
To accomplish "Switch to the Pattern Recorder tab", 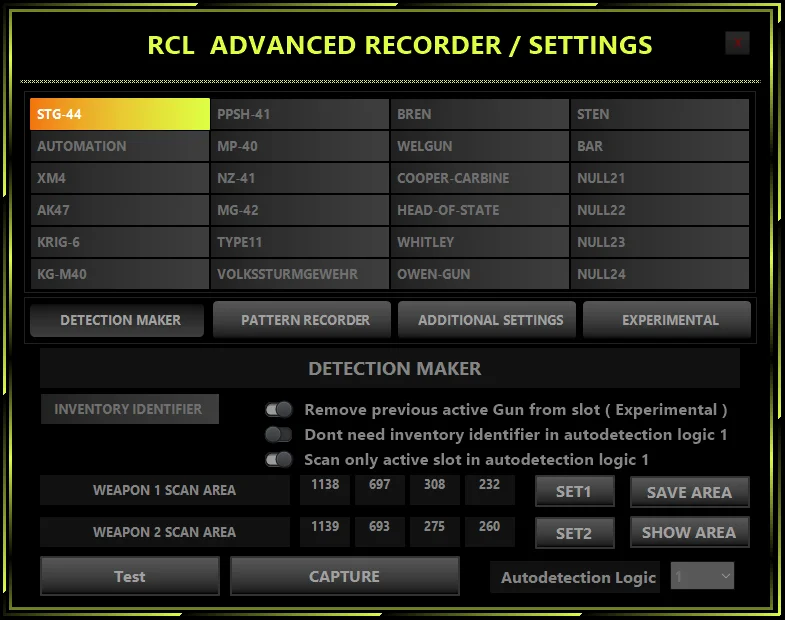I will coord(305,320).
